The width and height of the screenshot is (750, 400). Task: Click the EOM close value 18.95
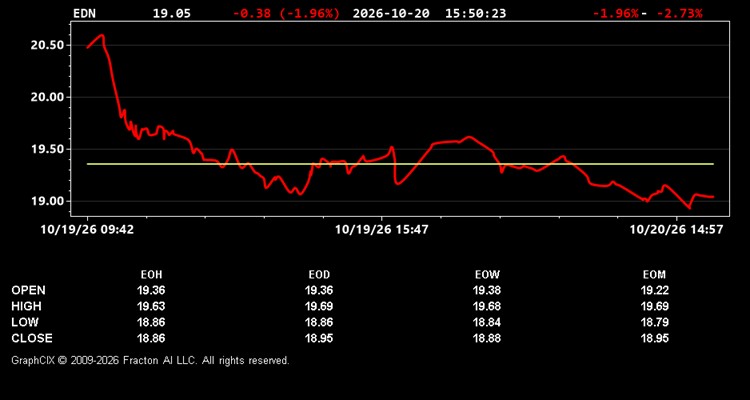pyautogui.click(x=654, y=338)
